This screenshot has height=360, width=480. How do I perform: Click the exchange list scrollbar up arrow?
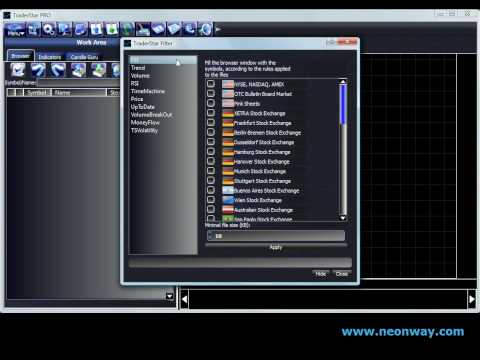[x=343, y=82]
